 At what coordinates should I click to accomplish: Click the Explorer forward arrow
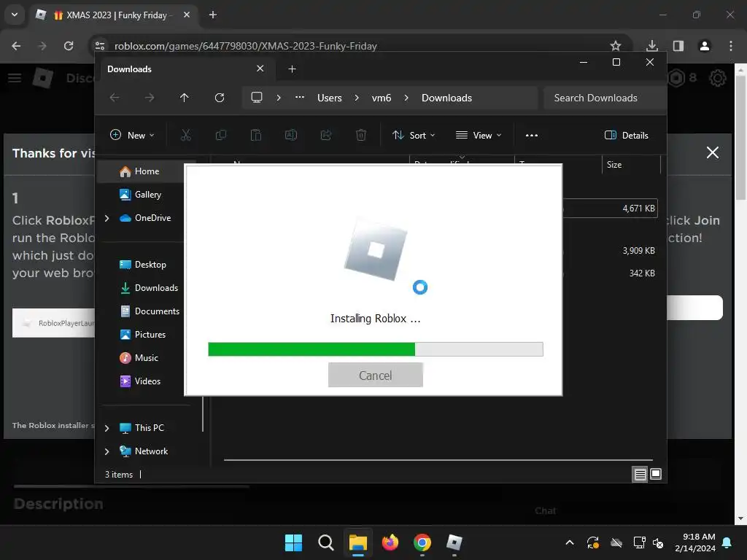150,98
